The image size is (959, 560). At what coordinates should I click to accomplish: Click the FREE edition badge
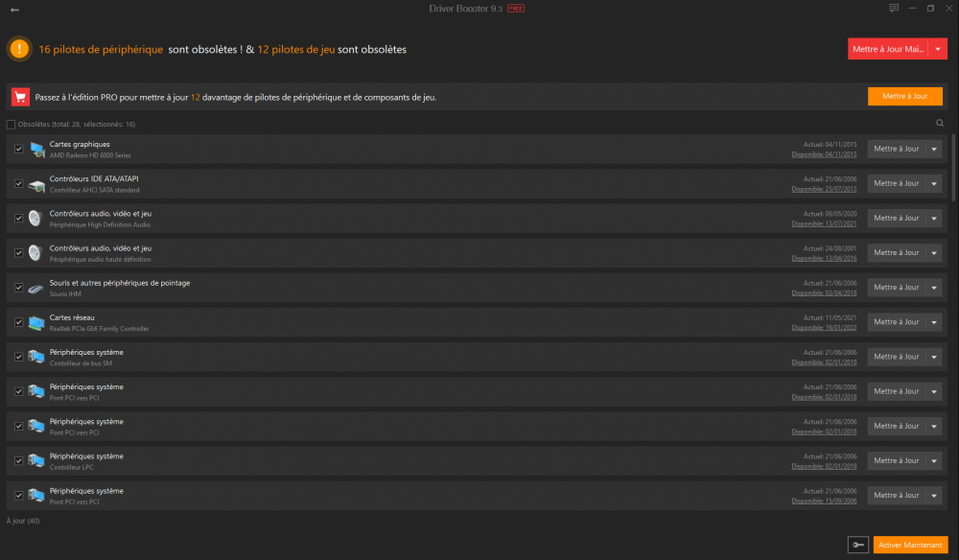point(516,9)
